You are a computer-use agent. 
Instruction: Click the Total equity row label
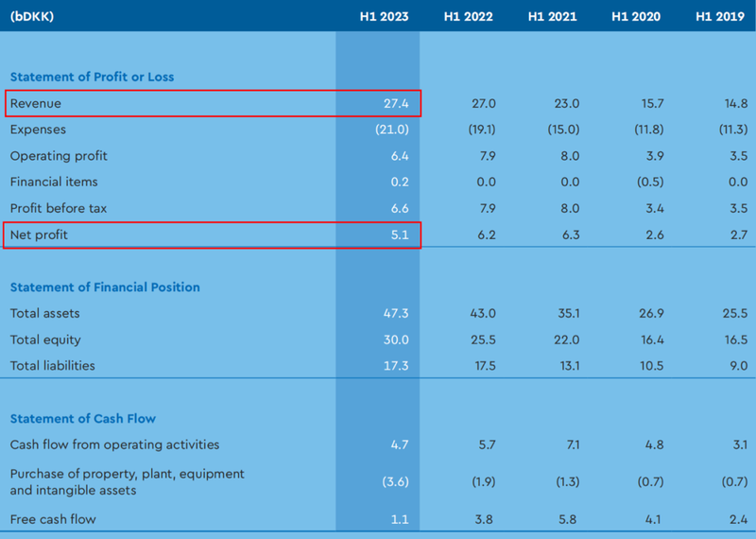(x=45, y=339)
